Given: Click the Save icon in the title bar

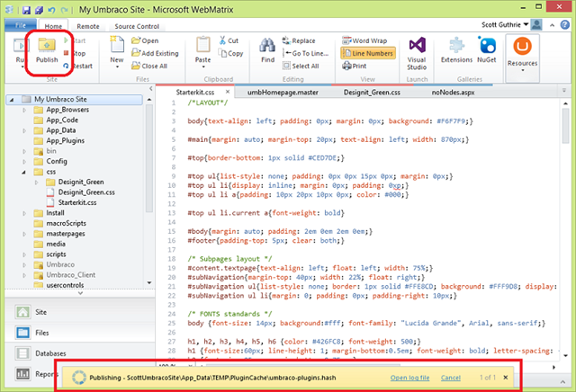Looking at the screenshot, I should coord(26,10).
